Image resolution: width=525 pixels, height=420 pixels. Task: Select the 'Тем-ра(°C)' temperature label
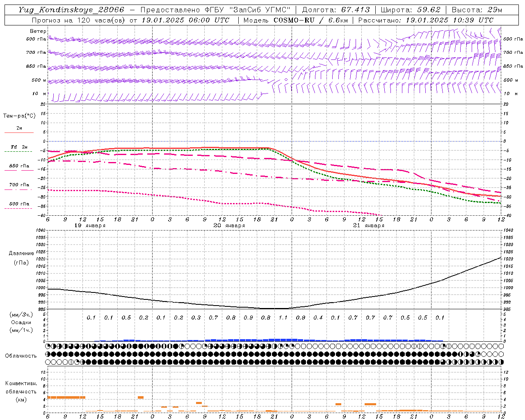click(x=19, y=116)
